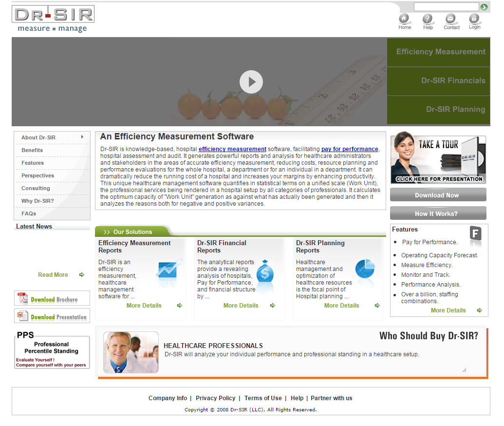
Task: Click Measure Efficiency feature text
Action: (x=427, y=265)
